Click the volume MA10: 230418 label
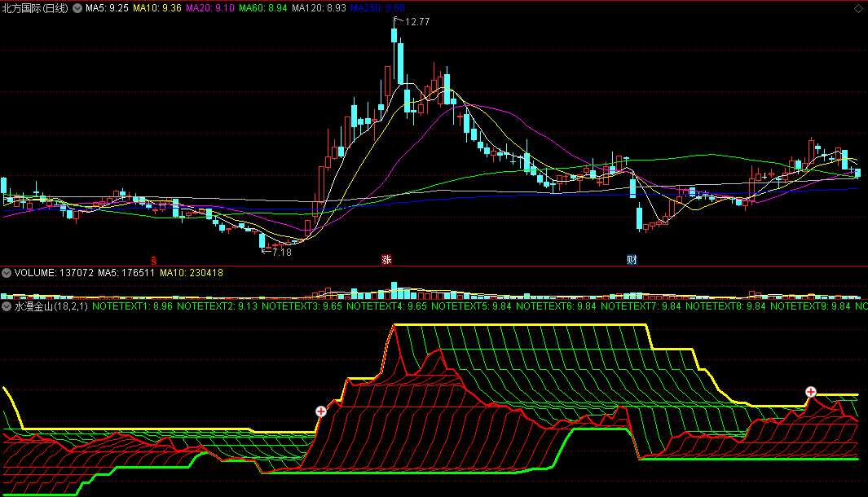 tap(192, 273)
